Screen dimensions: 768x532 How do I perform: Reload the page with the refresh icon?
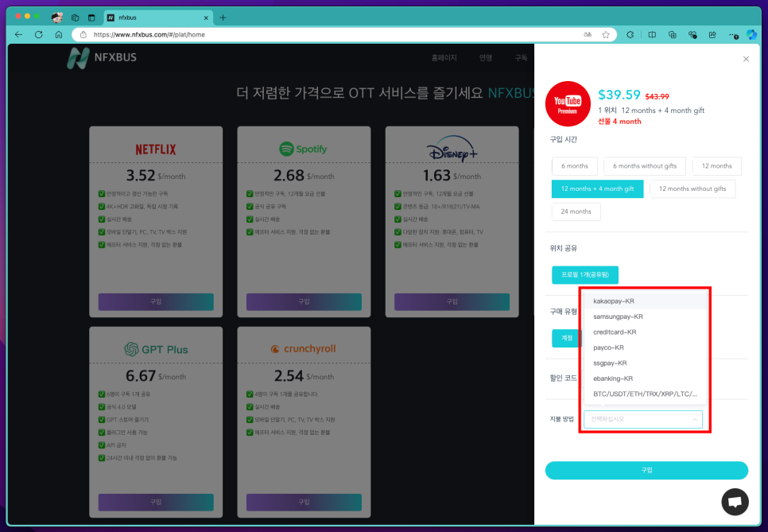(39, 35)
